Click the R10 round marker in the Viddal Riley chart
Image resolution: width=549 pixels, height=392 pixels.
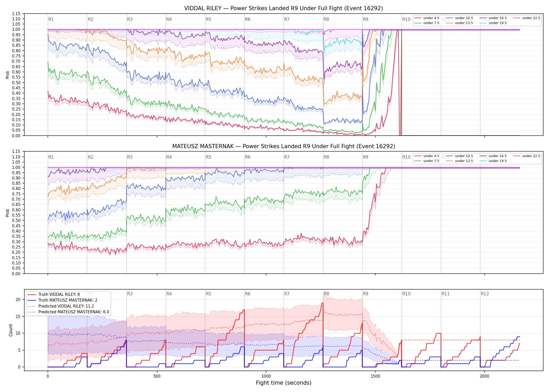tap(406, 19)
